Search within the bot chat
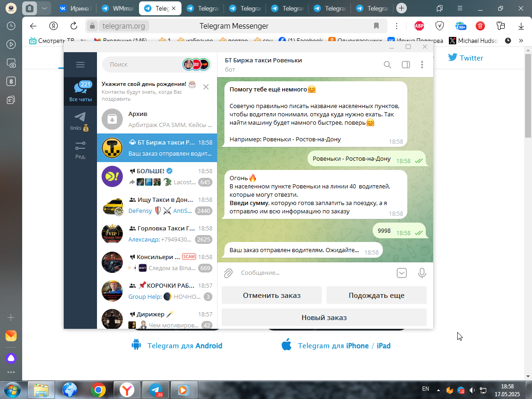The width and height of the screenshot is (532, 399). pyautogui.click(x=387, y=65)
